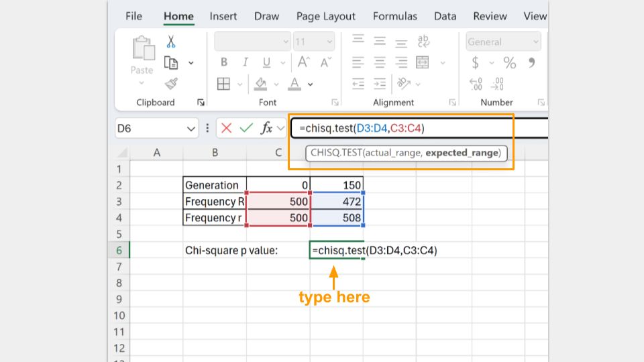Switch to the Home tab

click(x=178, y=16)
